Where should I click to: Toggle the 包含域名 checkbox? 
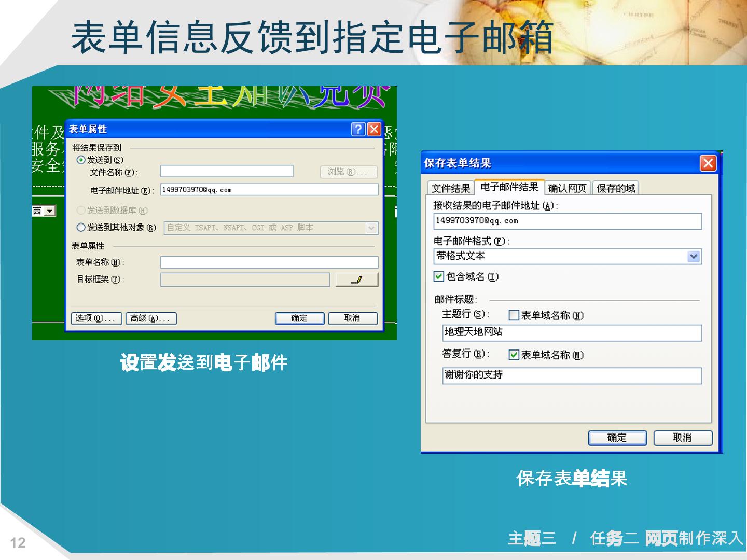[439, 276]
